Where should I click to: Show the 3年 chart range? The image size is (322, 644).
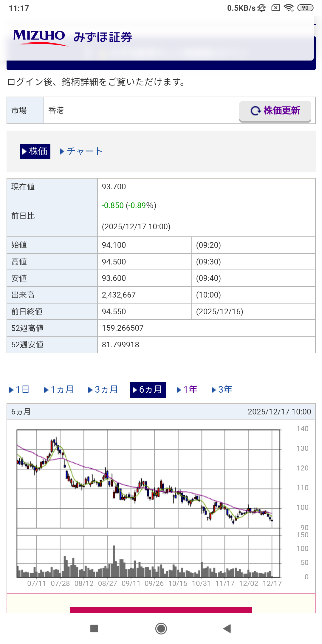(x=222, y=390)
